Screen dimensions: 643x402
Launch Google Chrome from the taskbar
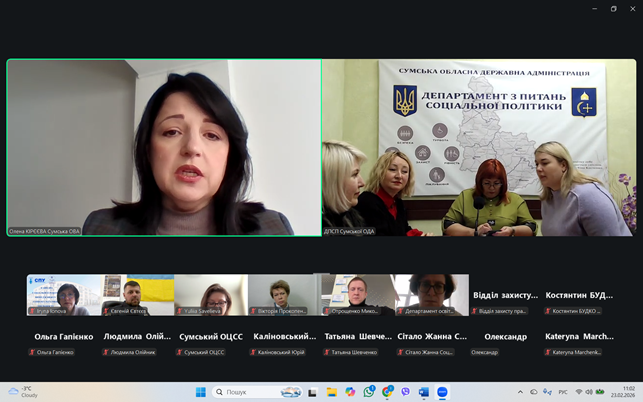[387, 392]
